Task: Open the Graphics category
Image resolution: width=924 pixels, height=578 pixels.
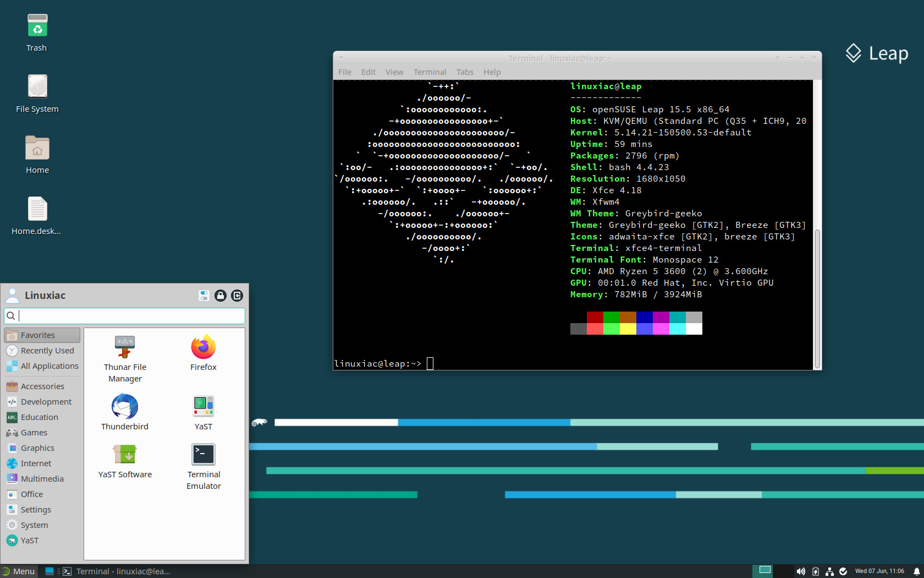Action: pos(42,448)
